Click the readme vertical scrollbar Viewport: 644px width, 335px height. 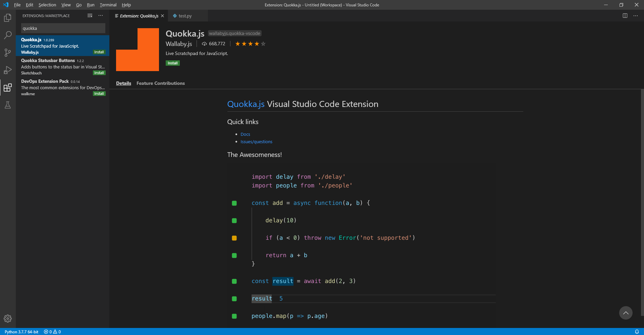point(642,202)
